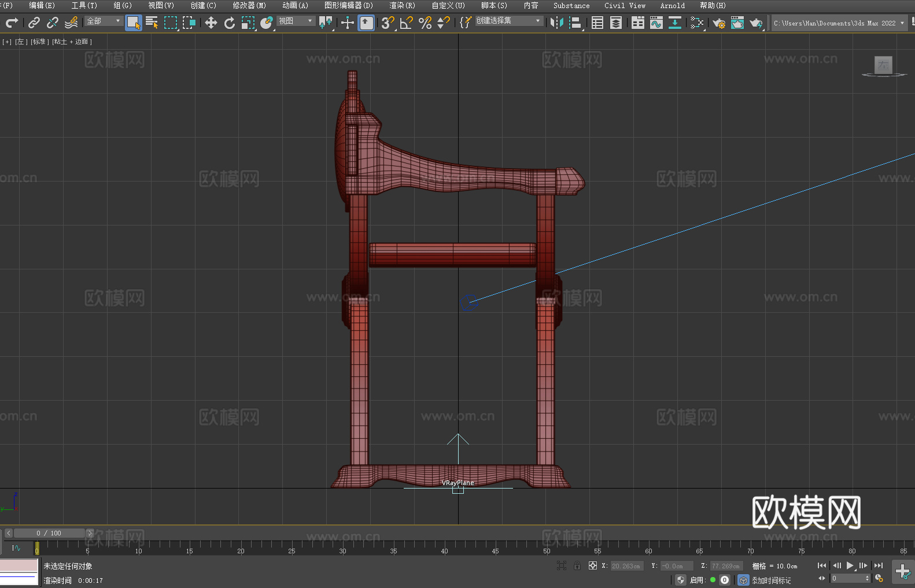Click the time slider left arrow

[8, 533]
